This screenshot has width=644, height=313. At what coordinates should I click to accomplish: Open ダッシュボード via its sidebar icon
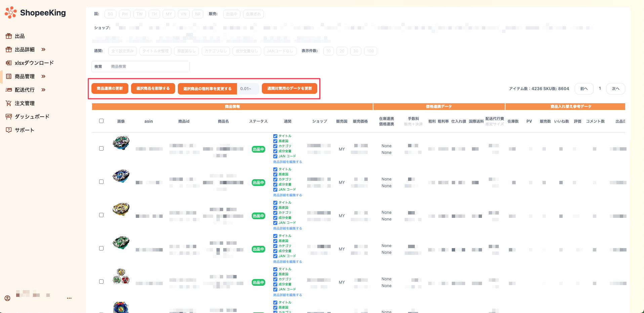[9, 117]
